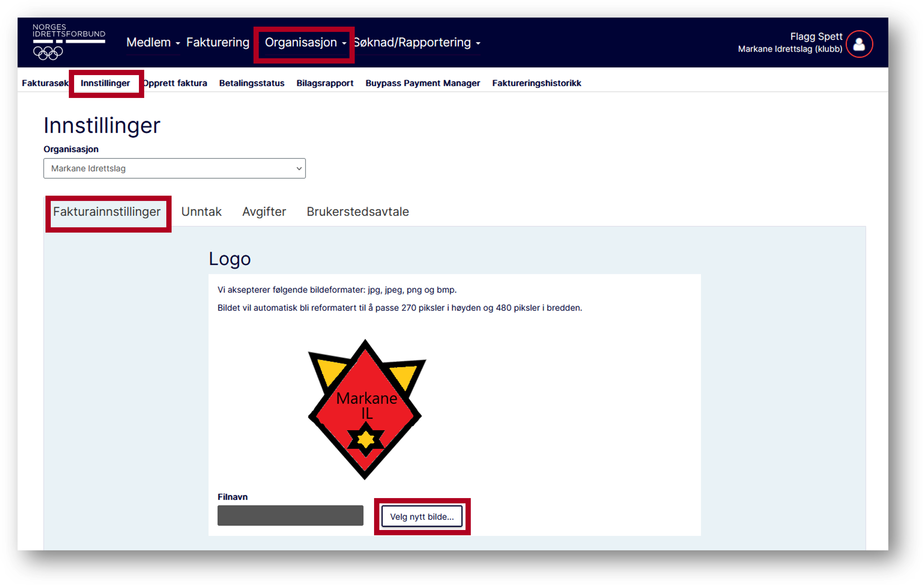Click the Velg nytt bilde button
This screenshot has height=586, width=924.
pyautogui.click(x=422, y=516)
